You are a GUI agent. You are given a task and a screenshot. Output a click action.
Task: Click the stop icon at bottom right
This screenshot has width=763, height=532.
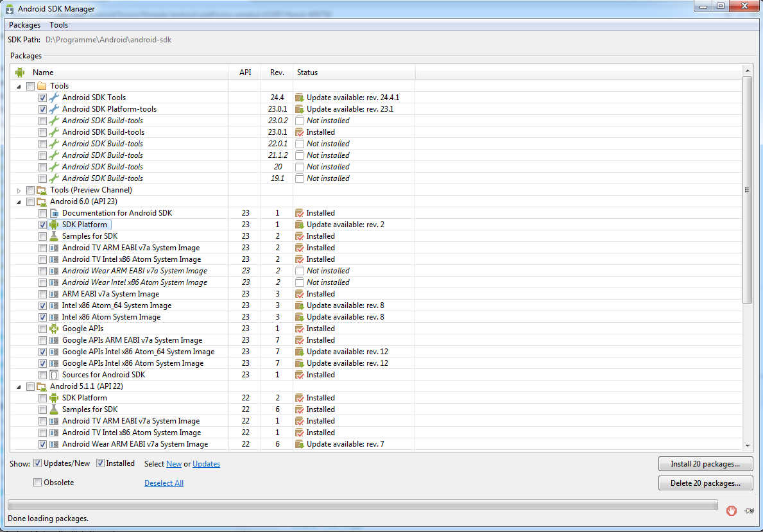(x=732, y=510)
